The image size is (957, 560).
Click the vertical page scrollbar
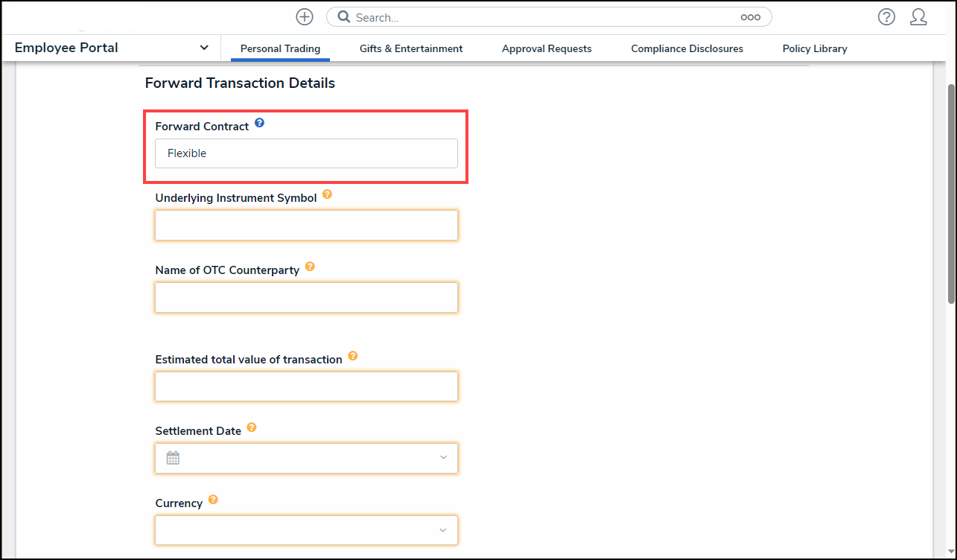click(950, 194)
